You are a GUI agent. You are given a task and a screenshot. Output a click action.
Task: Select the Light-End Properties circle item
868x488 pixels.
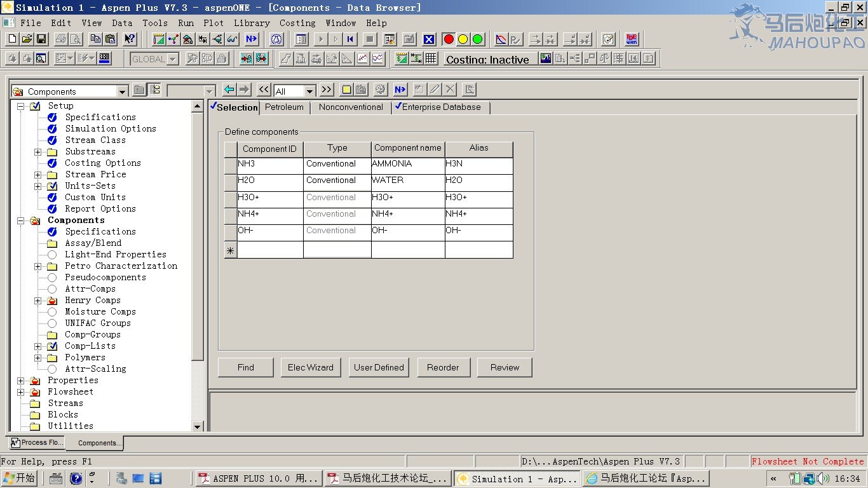pos(115,254)
